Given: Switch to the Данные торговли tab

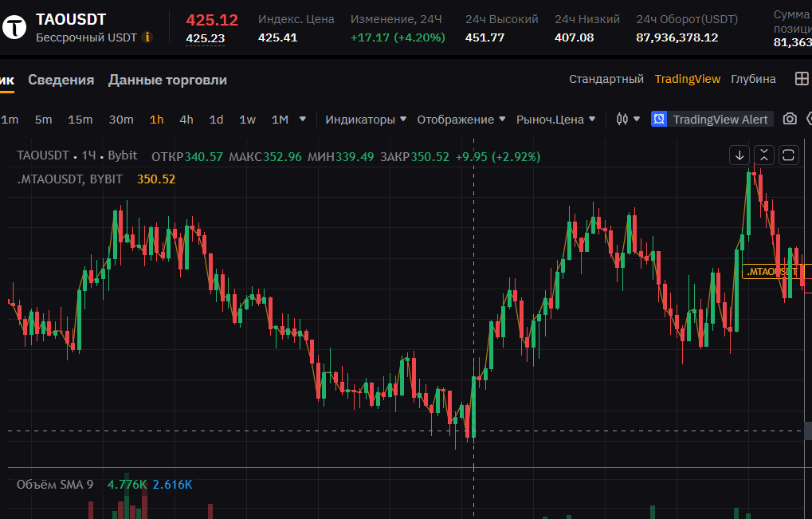Looking at the screenshot, I should [x=167, y=80].
